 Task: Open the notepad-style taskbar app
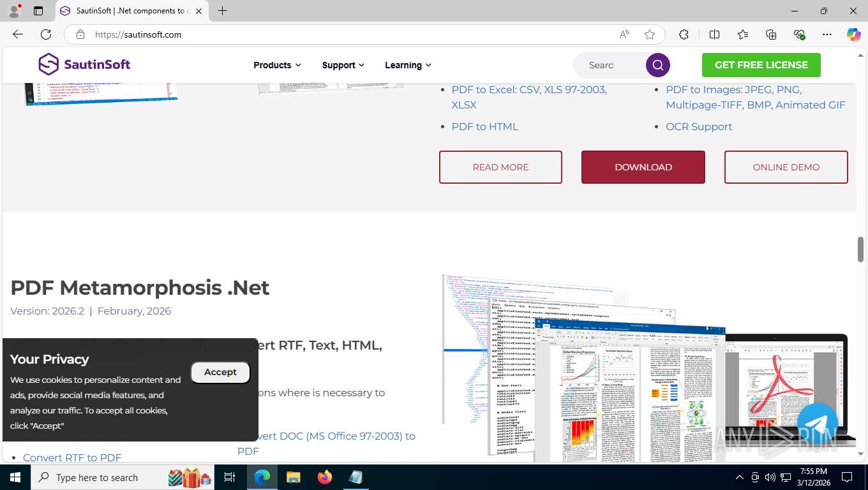[355, 477]
